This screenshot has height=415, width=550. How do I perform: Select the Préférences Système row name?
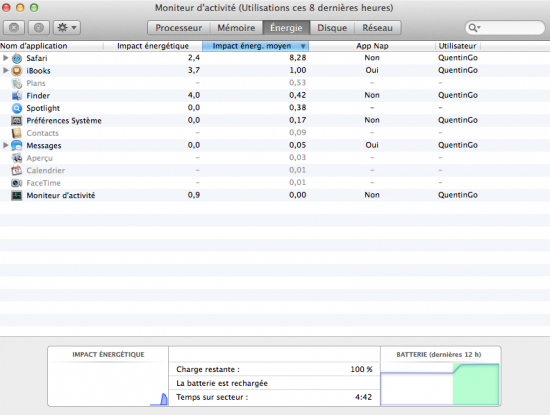point(64,121)
